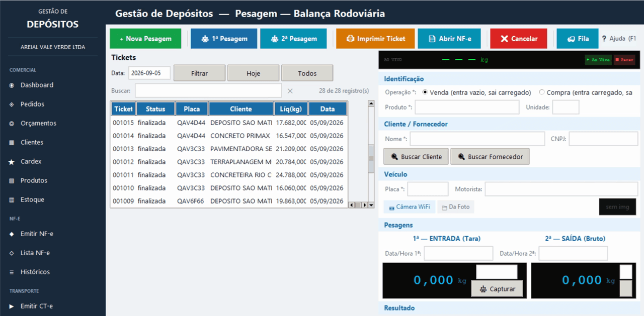
Task: Click the document icon on Abrir NF-e
Action: (432, 39)
